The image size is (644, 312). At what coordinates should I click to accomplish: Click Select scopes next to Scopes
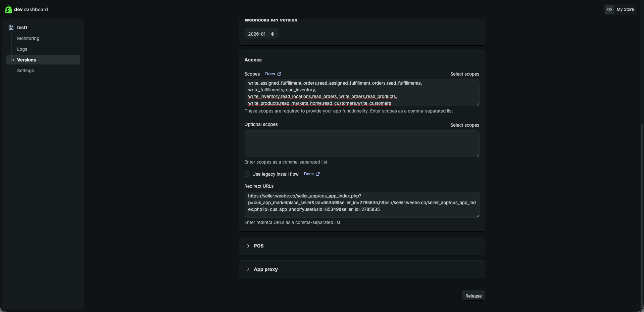(x=464, y=74)
